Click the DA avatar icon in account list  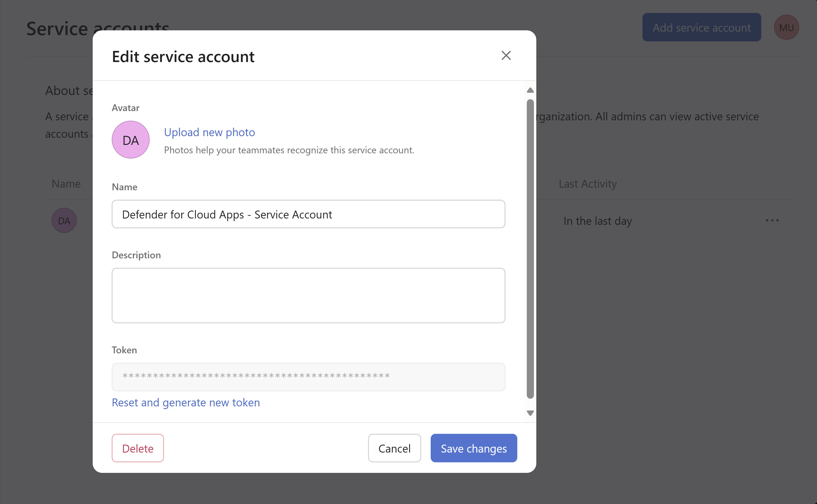point(64,221)
